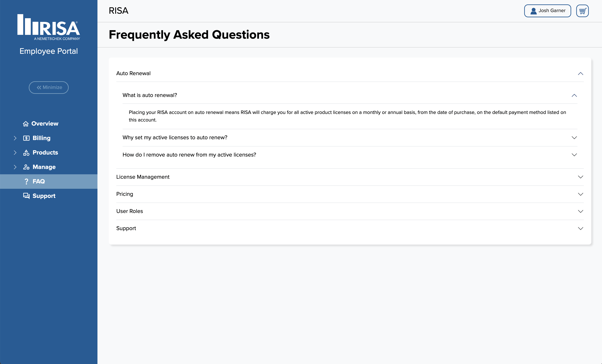This screenshot has height=364, width=602.
Task: Click the Pricing section title
Action: pos(125,194)
